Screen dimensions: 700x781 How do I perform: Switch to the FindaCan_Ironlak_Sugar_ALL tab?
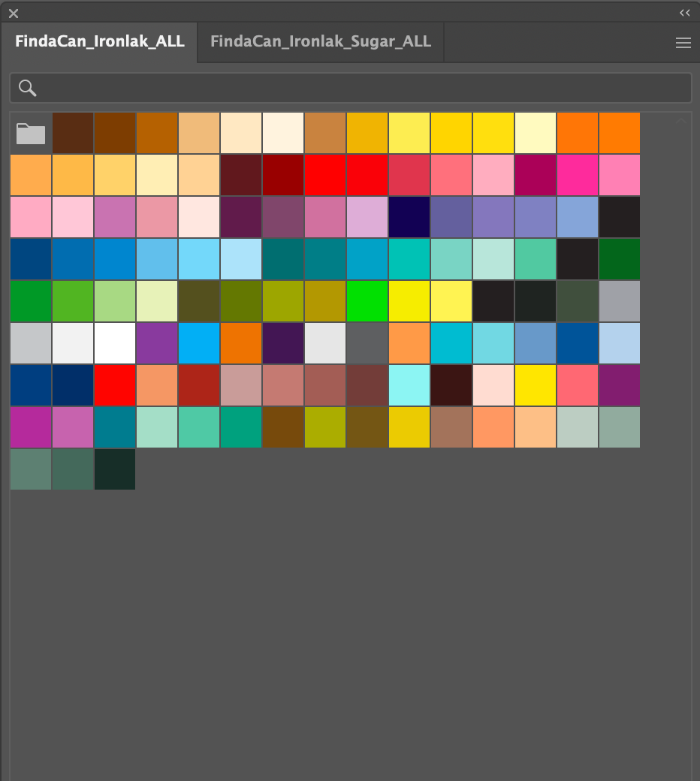point(321,42)
